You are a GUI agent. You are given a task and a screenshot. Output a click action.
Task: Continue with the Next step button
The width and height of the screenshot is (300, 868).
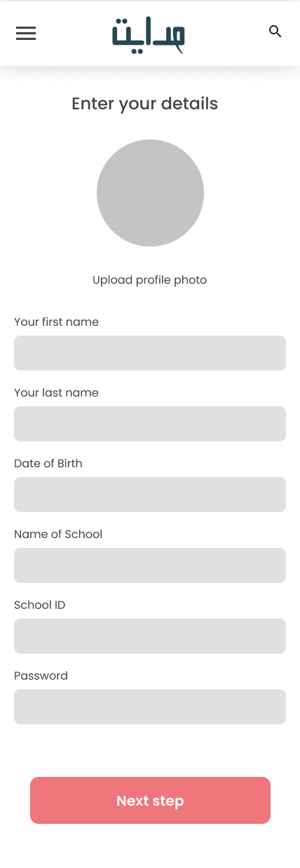[x=150, y=800]
